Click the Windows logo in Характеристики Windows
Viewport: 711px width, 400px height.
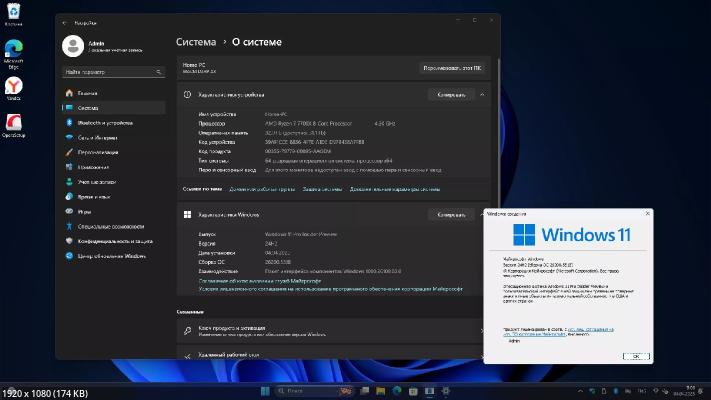[187, 215]
